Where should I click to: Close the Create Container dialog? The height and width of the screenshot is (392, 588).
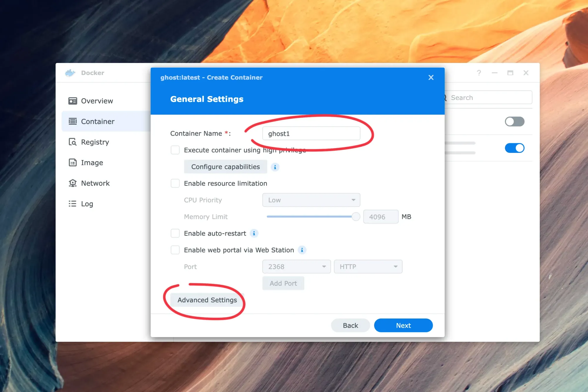point(431,77)
